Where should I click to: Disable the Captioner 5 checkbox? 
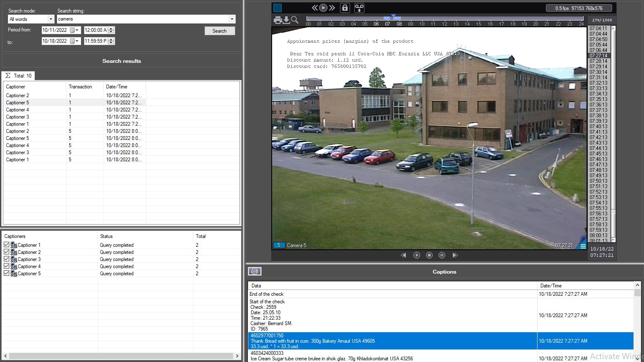[x=6, y=274]
